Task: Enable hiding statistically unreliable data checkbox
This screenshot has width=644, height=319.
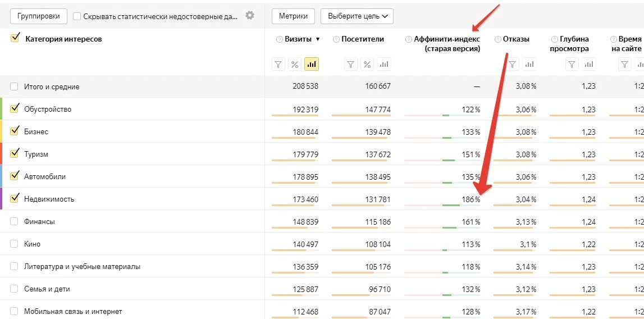Action: point(77,17)
